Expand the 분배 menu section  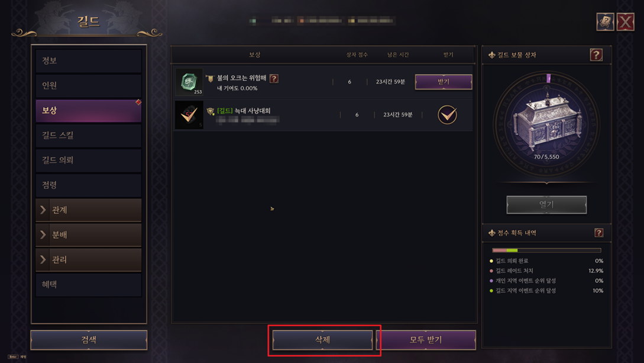(89, 234)
